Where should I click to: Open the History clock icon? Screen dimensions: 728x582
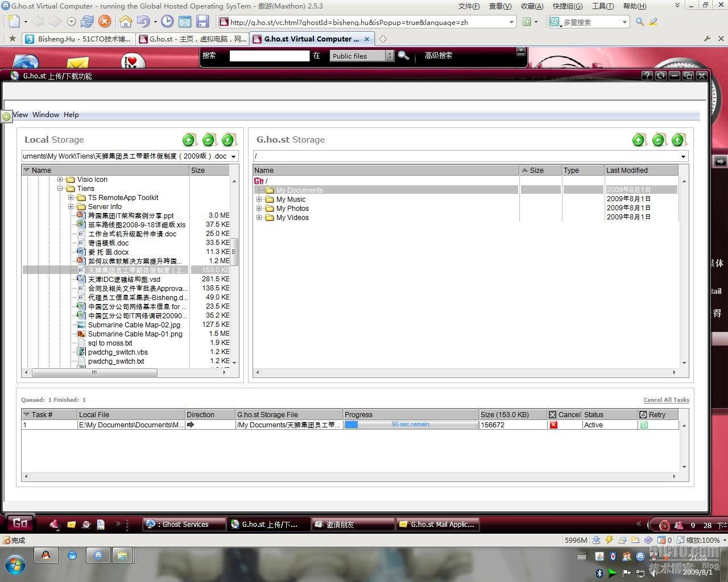(x=167, y=22)
